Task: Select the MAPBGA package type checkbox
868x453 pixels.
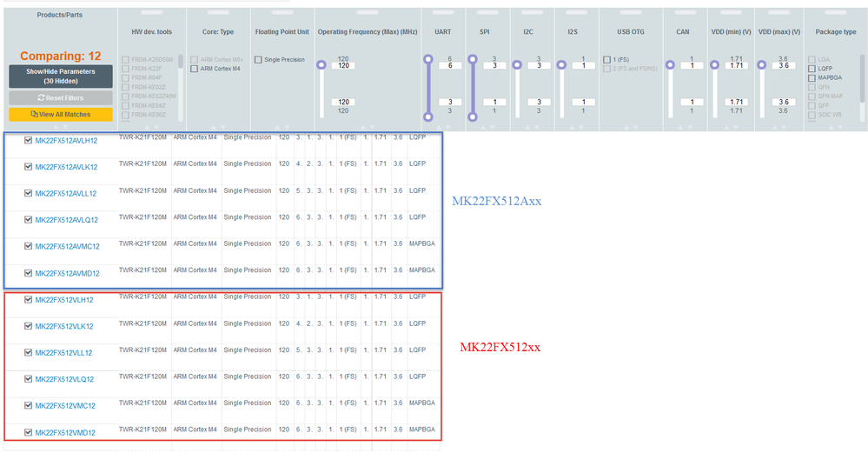Action: pyautogui.click(x=812, y=78)
